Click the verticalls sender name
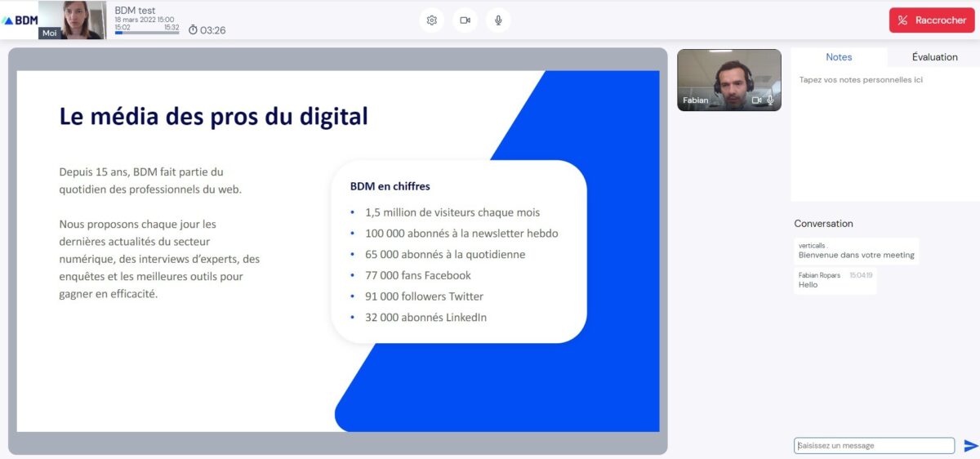 click(812, 246)
